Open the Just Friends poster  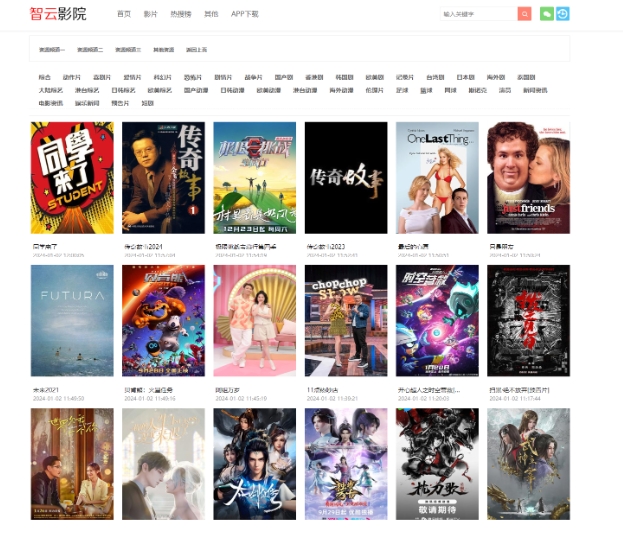[528, 178]
